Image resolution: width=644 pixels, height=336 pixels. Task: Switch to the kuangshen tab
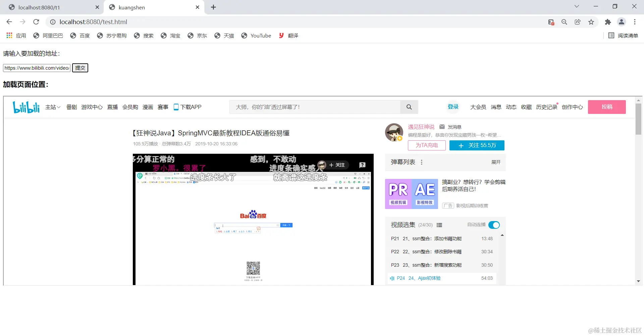(154, 7)
